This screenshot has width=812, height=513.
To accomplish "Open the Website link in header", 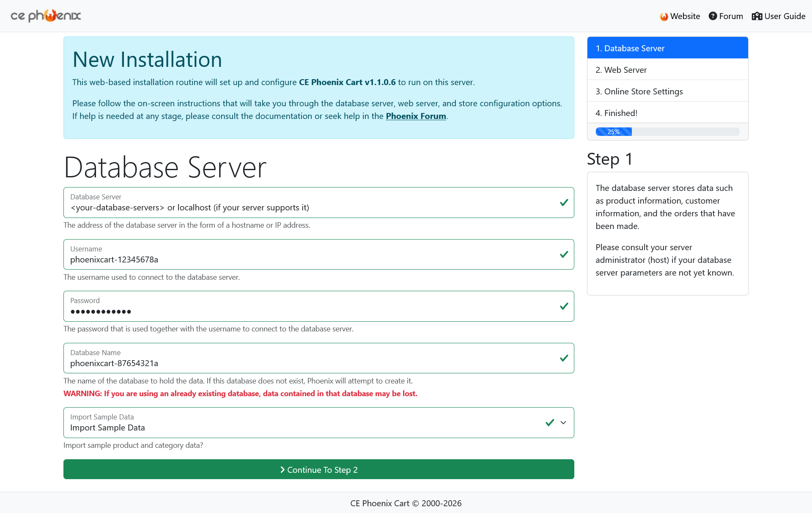I will click(680, 16).
